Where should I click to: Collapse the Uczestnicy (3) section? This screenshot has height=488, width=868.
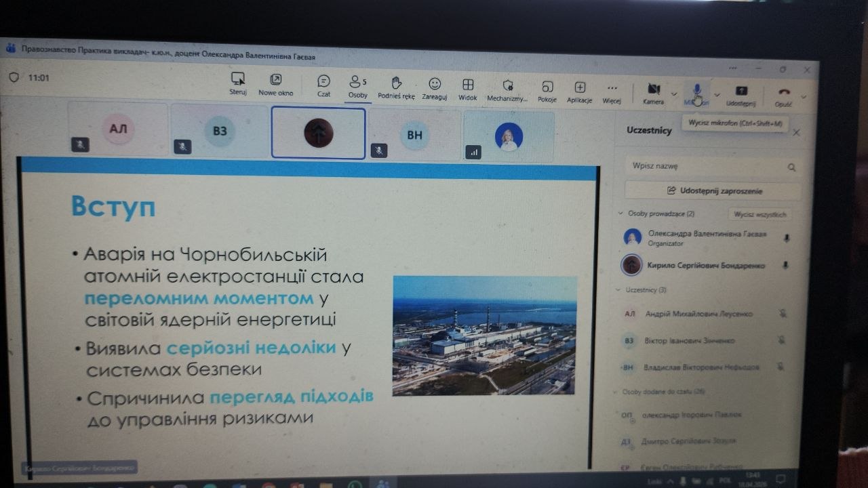coord(618,289)
